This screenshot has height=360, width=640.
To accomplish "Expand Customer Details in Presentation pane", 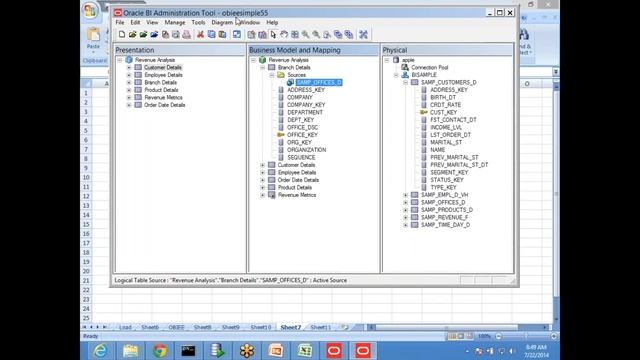I will 129,68.
